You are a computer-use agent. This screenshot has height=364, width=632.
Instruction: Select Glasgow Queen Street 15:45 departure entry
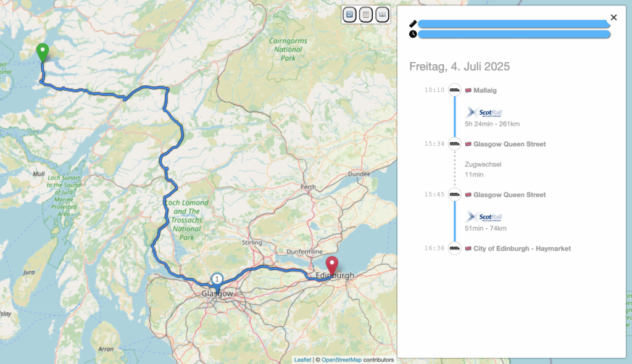(509, 195)
